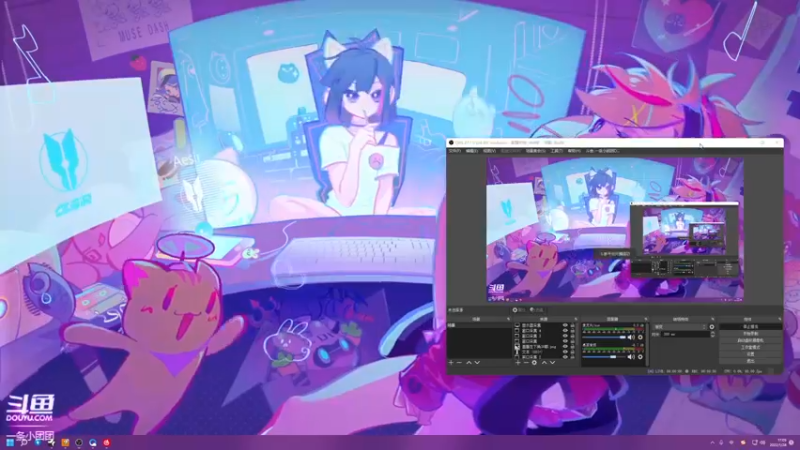
Task: Click the 麦克风/Aux volume slider
Action: [x=604, y=337]
